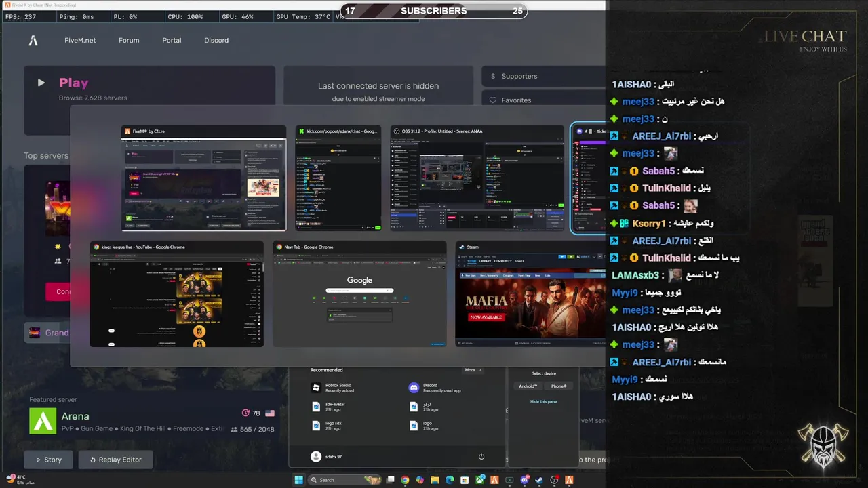Open the FiveM.net link
Screen dimensions: 868x488
(x=80, y=41)
